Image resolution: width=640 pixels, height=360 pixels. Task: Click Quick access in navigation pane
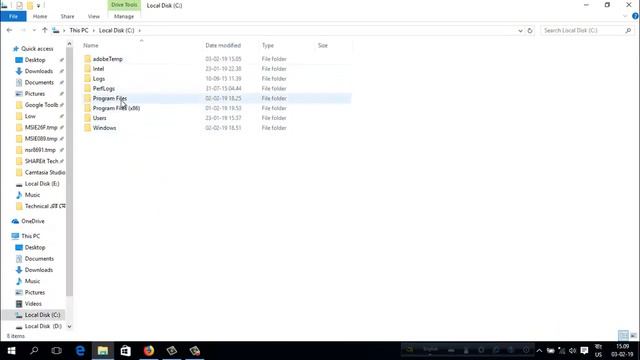click(37, 49)
